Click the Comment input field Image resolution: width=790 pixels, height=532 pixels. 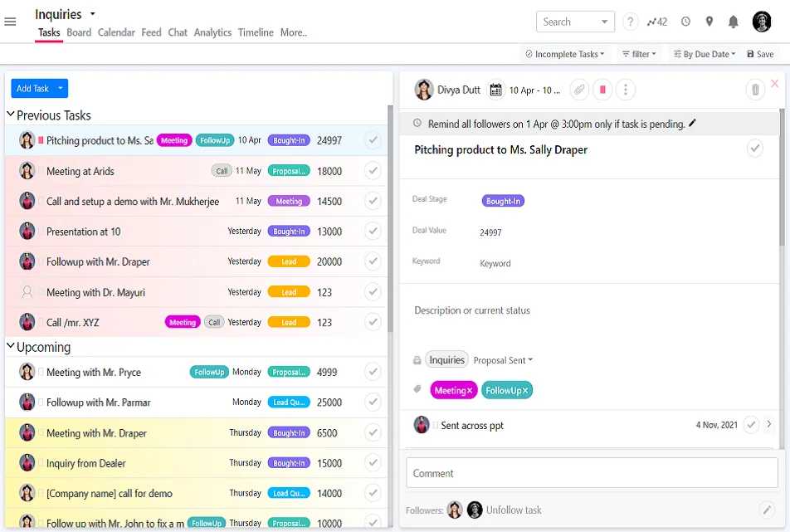click(591, 473)
